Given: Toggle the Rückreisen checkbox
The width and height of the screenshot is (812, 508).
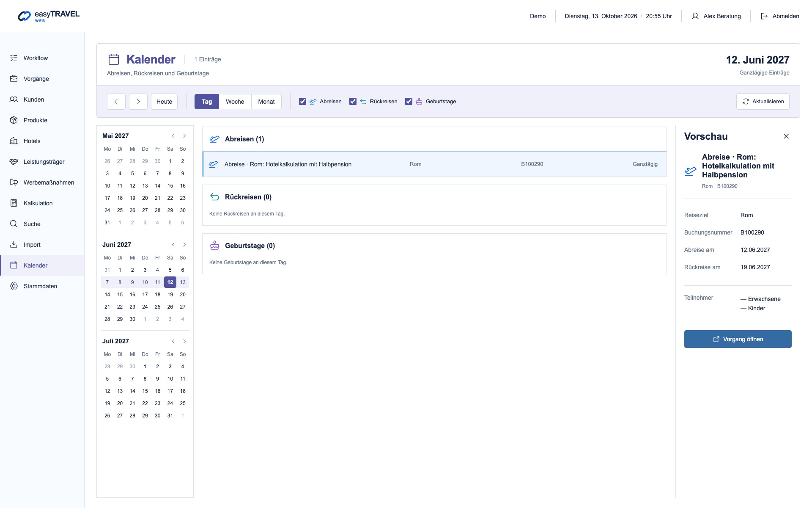Looking at the screenshot, I should pyautogui.click(x=353, y=102).
